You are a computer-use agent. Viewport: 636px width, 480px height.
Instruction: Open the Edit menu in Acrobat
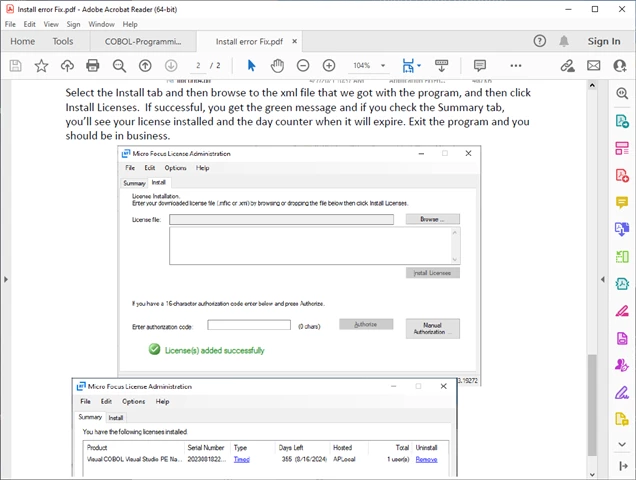click(x=30, y=24)
